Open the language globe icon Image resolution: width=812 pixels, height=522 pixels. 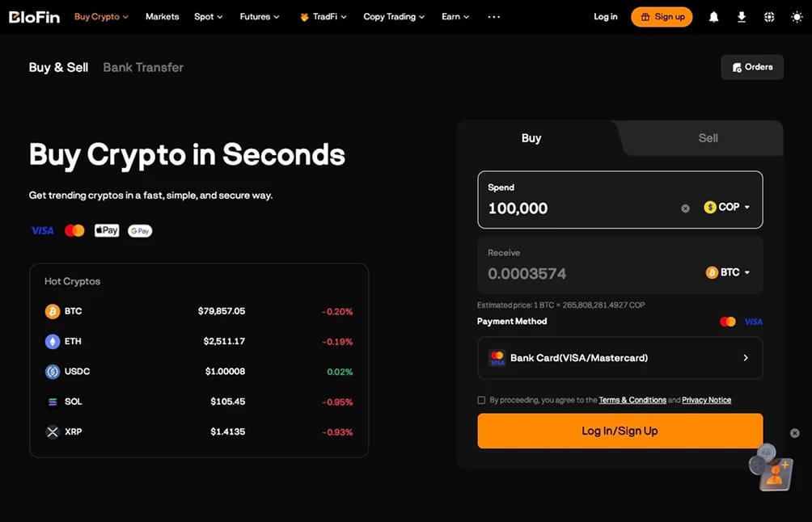[x=769, y=17]
